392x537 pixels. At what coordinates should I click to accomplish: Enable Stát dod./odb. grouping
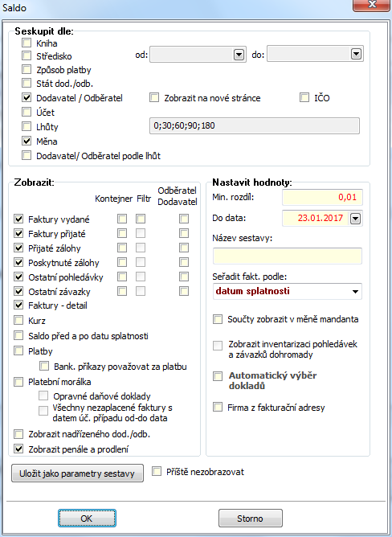(x=27, y=83)
